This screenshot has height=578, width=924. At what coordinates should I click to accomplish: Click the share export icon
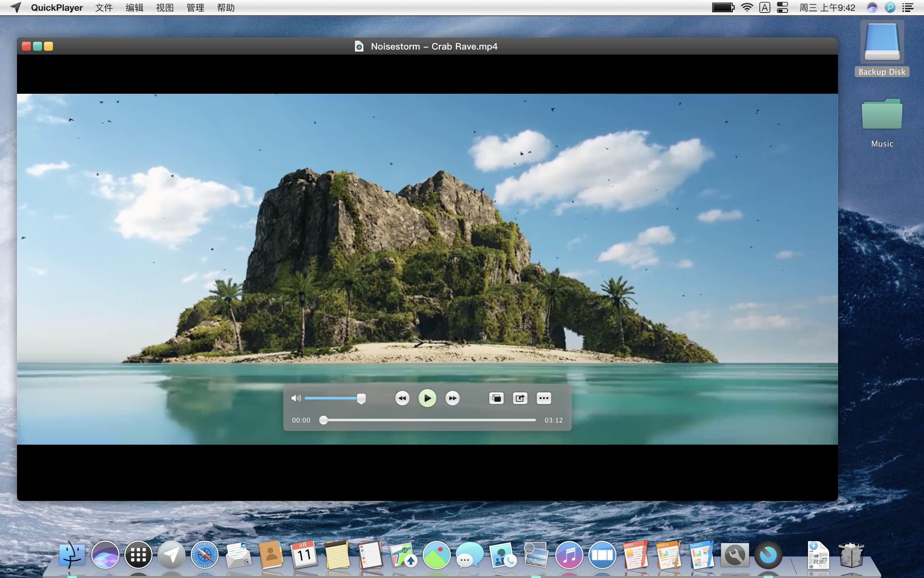520,398
